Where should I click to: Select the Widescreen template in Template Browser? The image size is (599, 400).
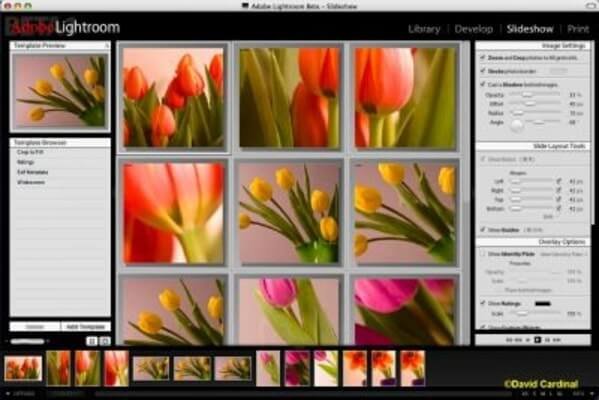[31, 182]
